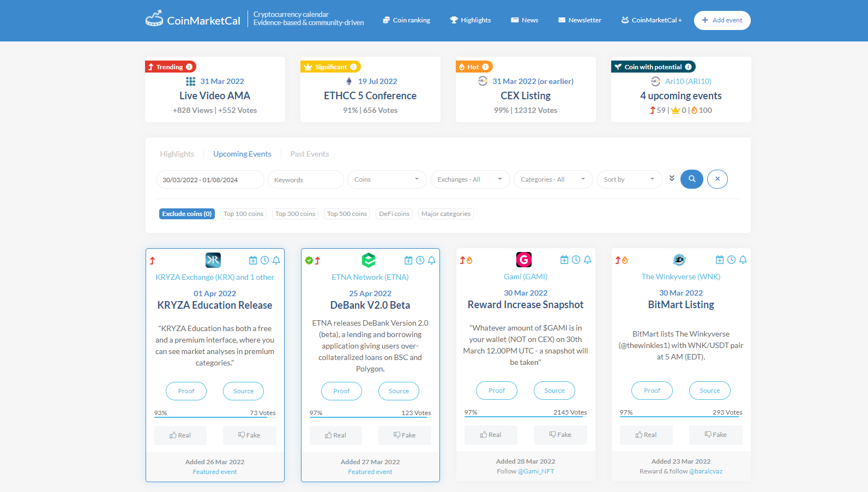Click Source on DeBank V2.0 Beta card
This screenshot has height=492, width=868.
(399, 391)
